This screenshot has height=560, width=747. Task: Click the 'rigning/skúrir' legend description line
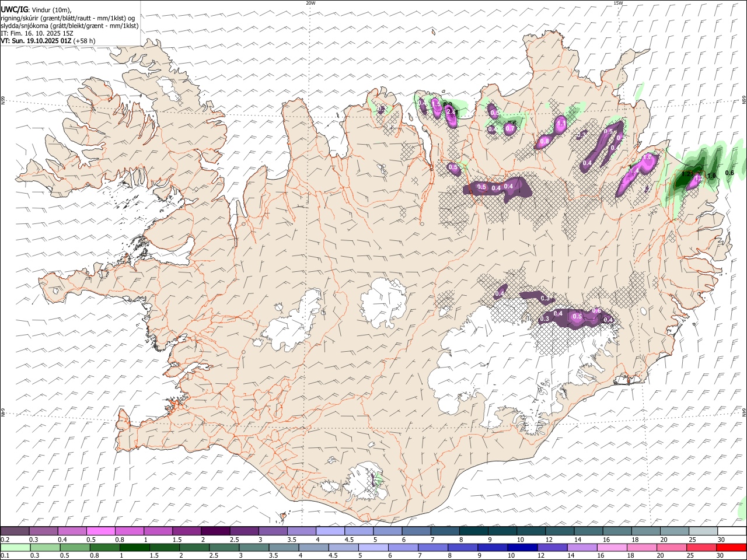coord(68,18)
